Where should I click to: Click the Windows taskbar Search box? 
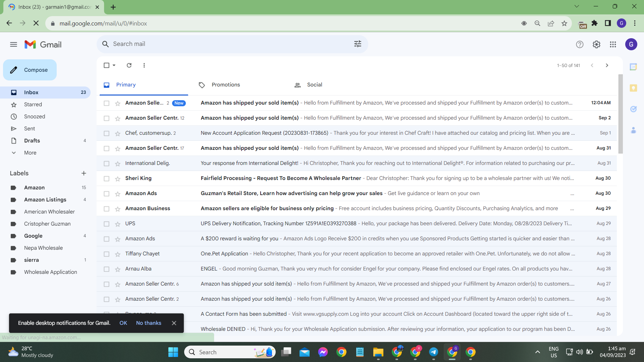(230, 352)
